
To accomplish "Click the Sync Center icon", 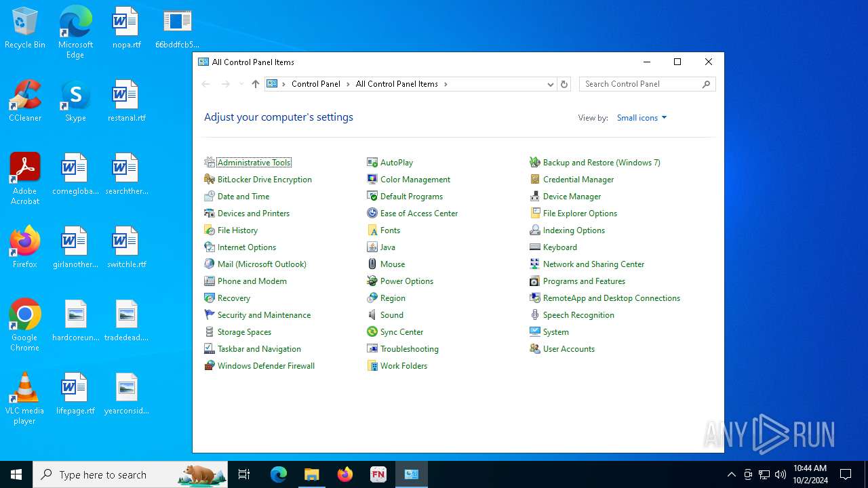I will 372,332.
